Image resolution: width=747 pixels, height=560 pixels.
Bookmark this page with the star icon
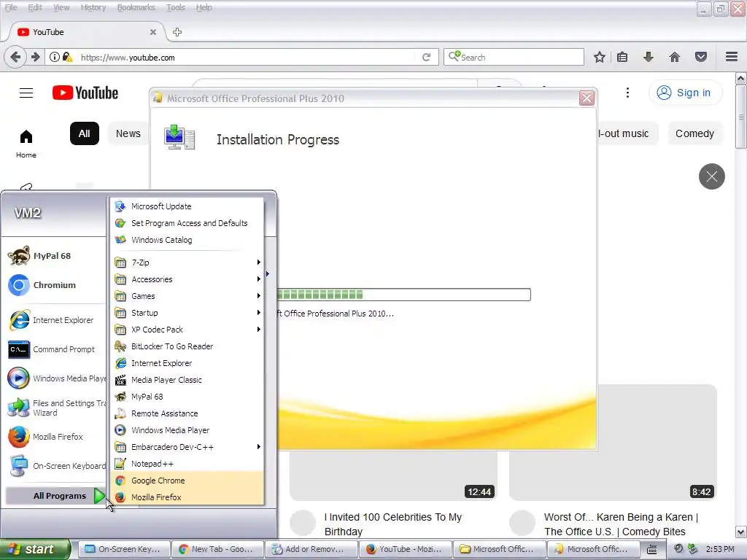pyautogui.click(x=600, y=57)
